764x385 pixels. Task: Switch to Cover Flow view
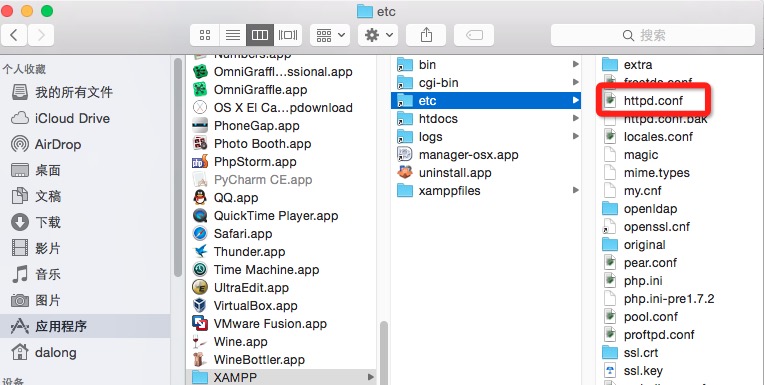click(x=288, y=35)
